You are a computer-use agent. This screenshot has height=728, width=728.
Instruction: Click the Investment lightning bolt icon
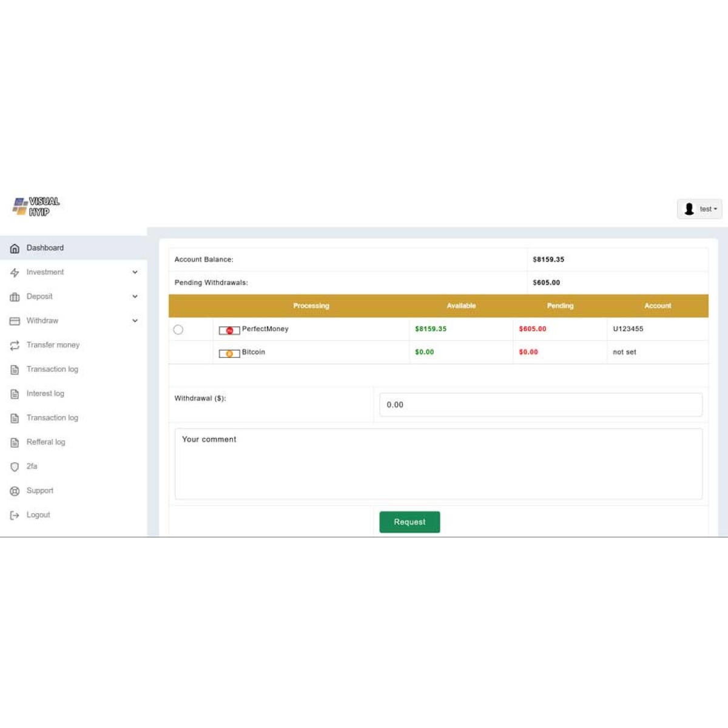pos(15,273)
